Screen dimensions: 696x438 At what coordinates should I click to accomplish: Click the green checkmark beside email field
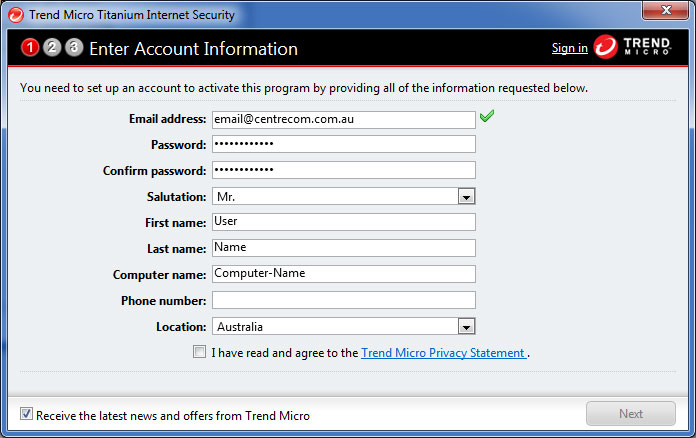pos(487,116)
